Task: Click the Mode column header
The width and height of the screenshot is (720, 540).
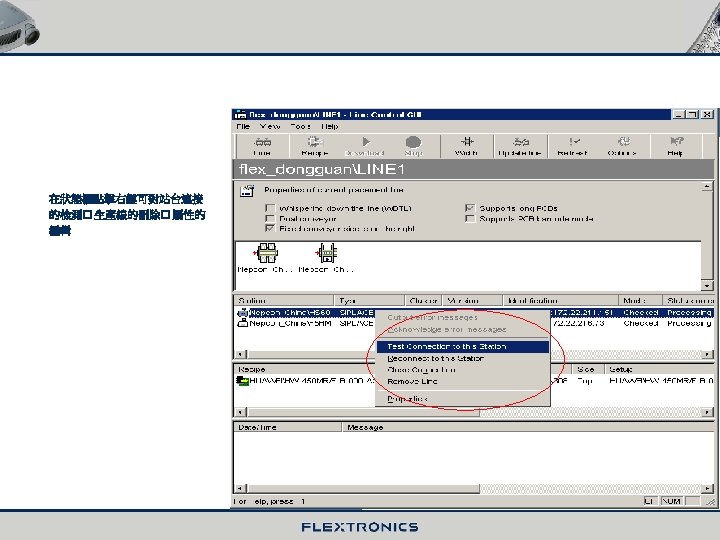Action: [641, 301]
